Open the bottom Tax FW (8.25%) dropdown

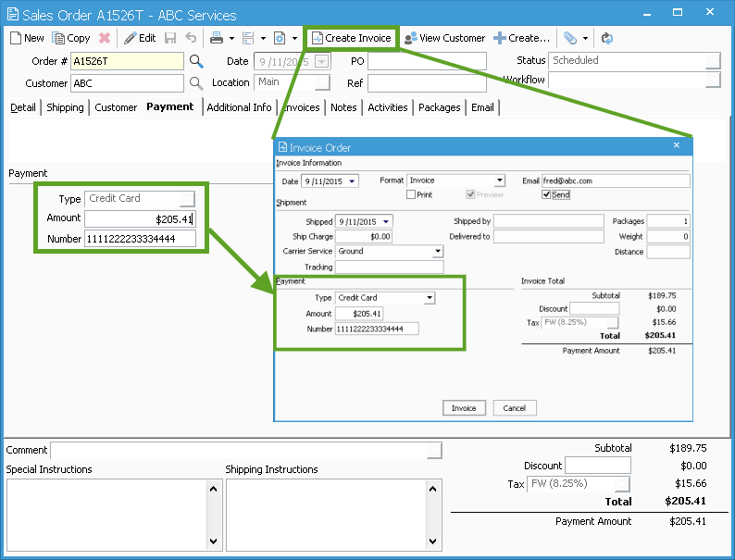tap(622, 483)
